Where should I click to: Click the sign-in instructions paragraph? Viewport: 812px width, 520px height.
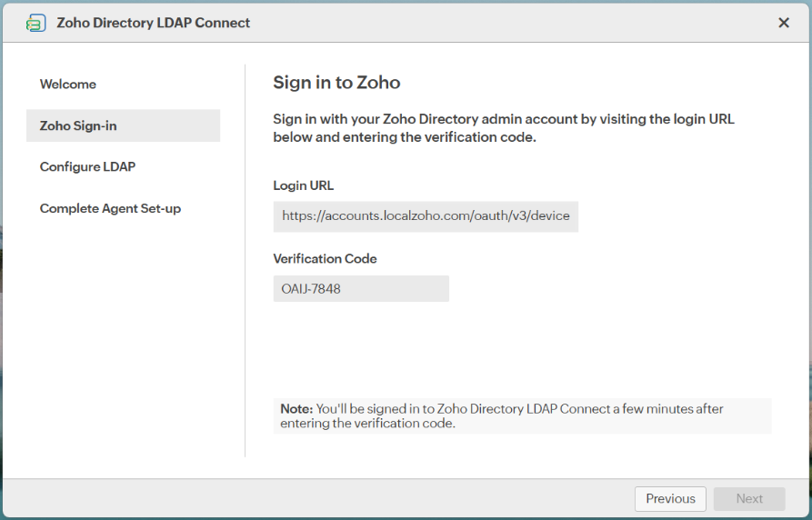point(504,128)
